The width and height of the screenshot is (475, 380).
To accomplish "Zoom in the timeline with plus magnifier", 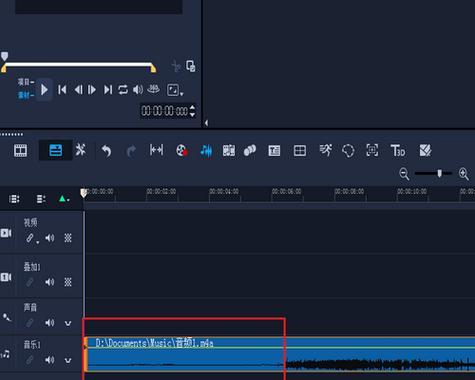I will point(464,174).
